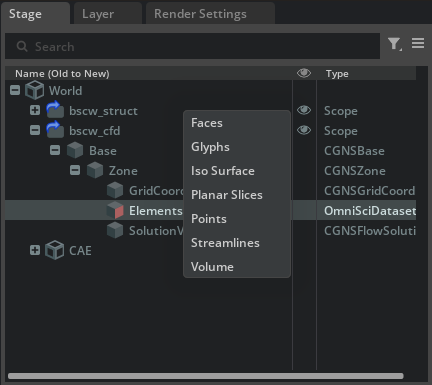Click the CAE prim cube icon

coord(55,250)
